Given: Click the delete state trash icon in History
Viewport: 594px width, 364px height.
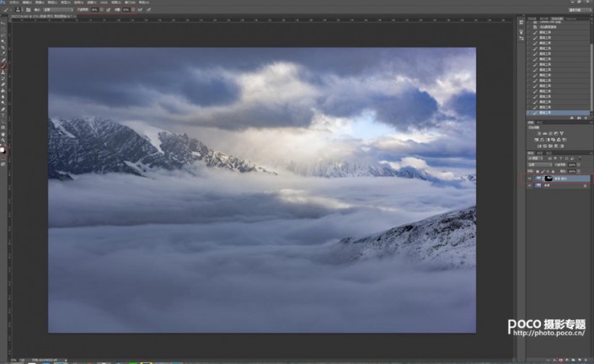Looking at the screenshot, I should pyautogui.click(x=586, y=118).
